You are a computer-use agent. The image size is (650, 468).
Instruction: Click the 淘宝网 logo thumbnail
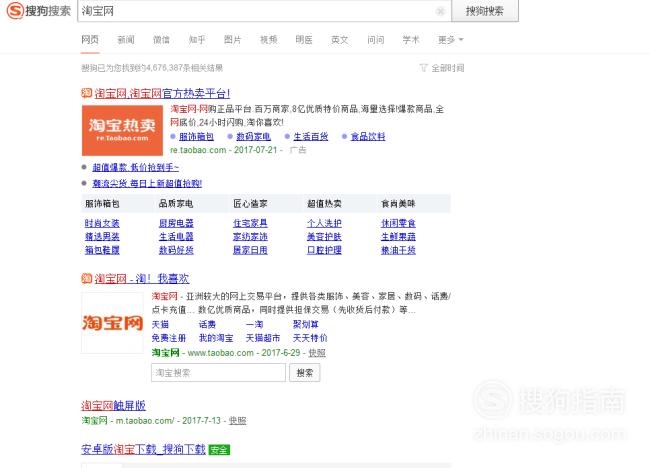point(112,323)
